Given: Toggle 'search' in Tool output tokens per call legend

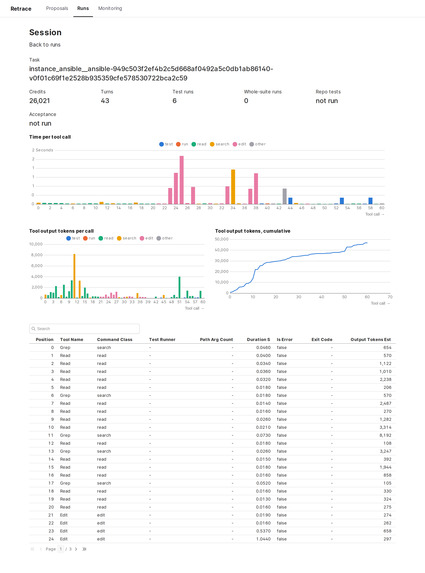Looking at the screenshot, I should pos(127,238).
